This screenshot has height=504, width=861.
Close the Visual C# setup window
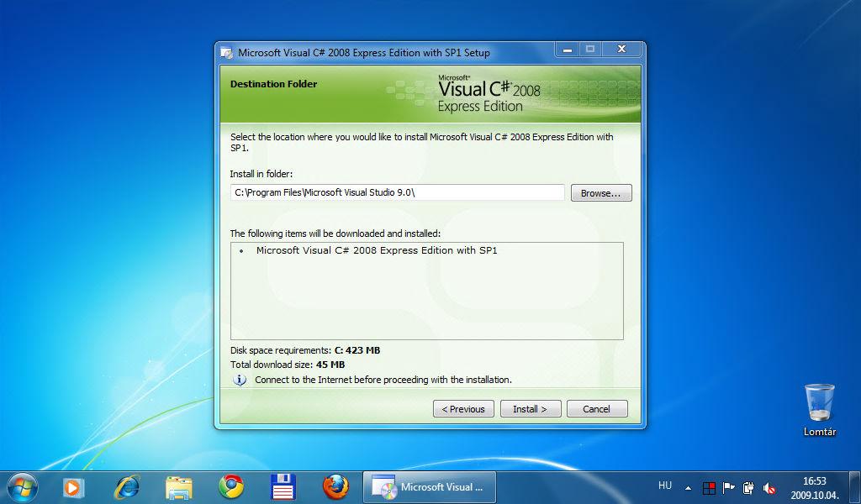(x=621, y=50)
